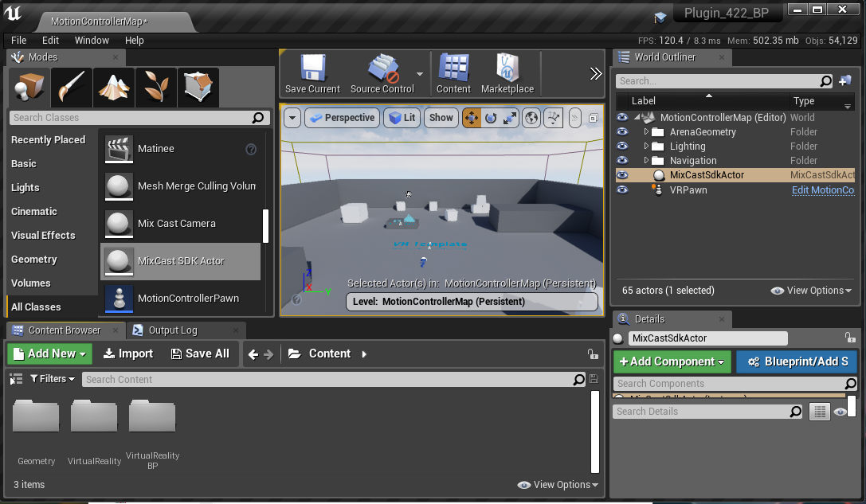The height and width of the screenshot is (504, 866).
Task: Toggle the Content Browser sources panel icon
Action: pos(16,379)
